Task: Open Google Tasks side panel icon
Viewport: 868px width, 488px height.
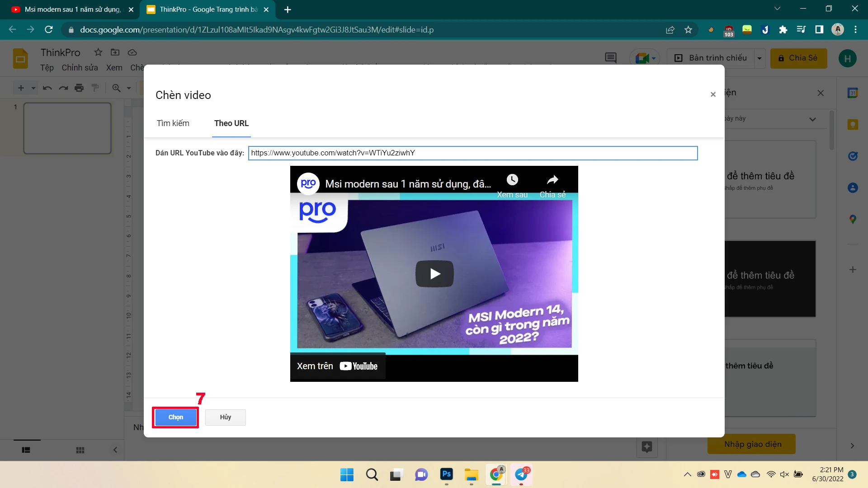Action: coord(853,156)
